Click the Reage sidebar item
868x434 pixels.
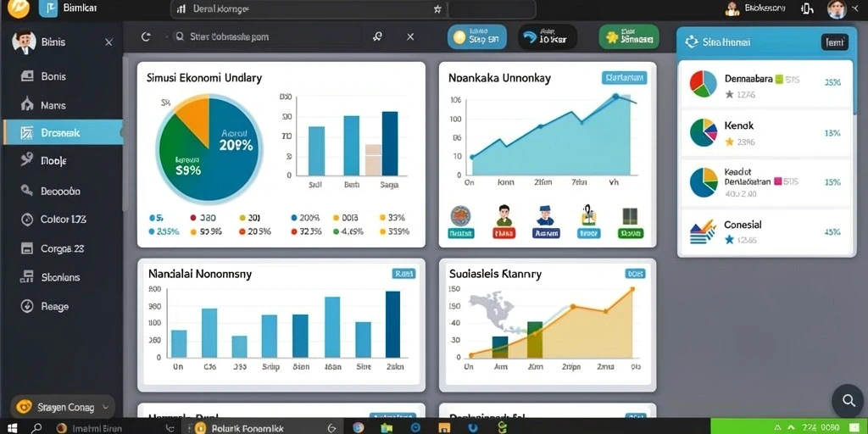click(55, 306)
